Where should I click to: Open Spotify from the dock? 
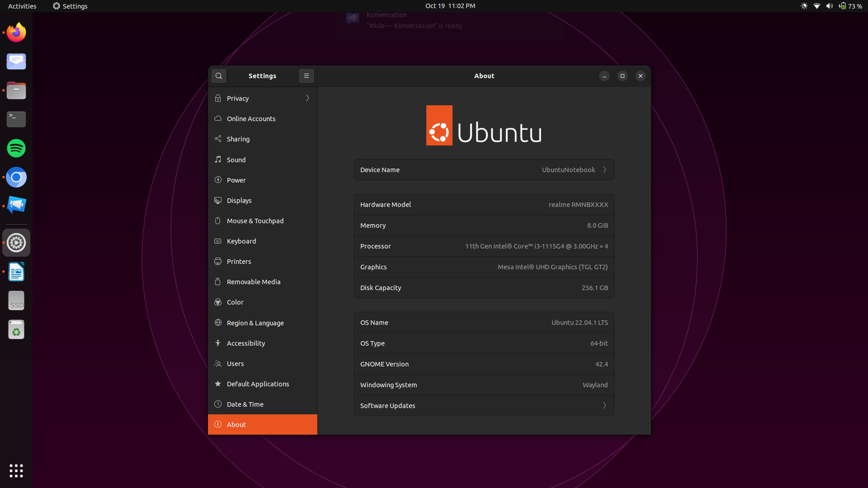coord(16,148)
